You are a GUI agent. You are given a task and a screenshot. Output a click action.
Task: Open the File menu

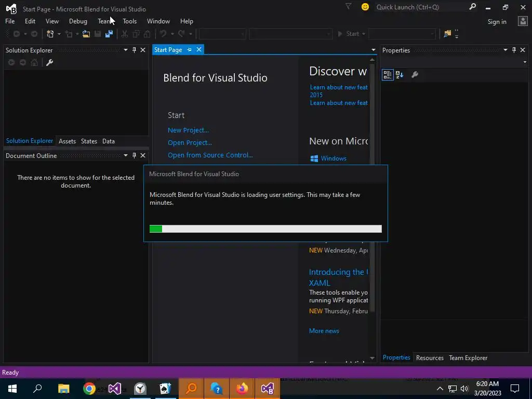(10, 21)
